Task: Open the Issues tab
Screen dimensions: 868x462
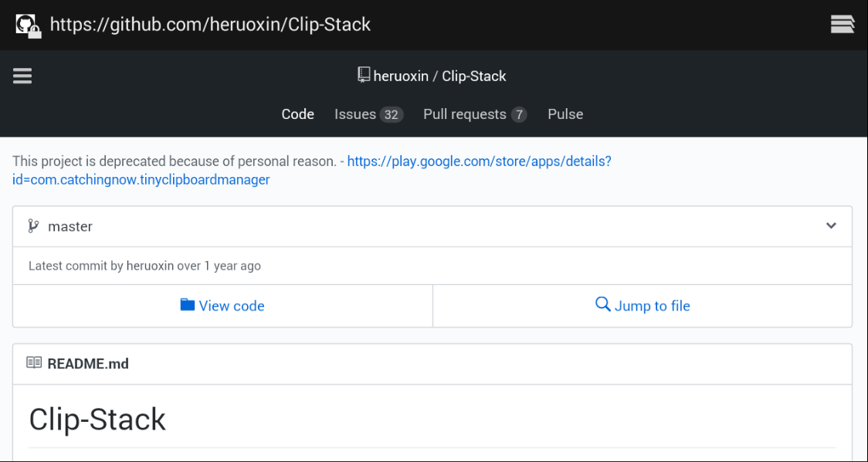Action: tap(368, 114)
